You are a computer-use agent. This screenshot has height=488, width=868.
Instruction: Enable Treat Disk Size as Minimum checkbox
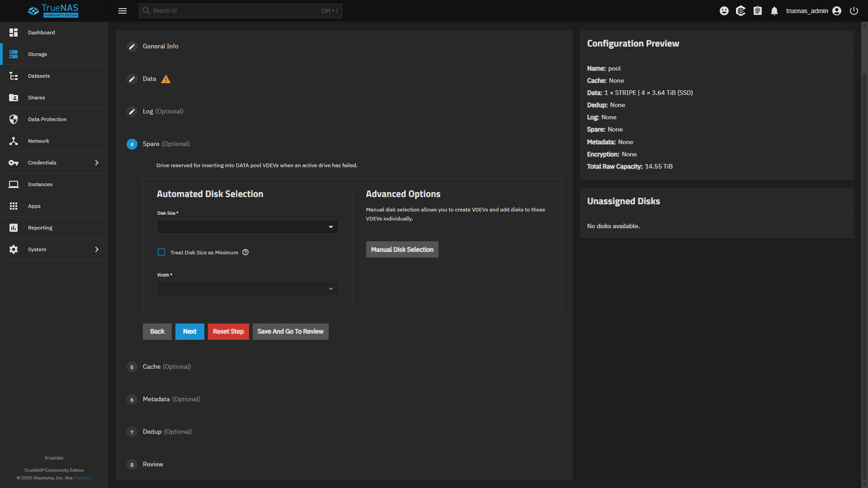[161, 253]
